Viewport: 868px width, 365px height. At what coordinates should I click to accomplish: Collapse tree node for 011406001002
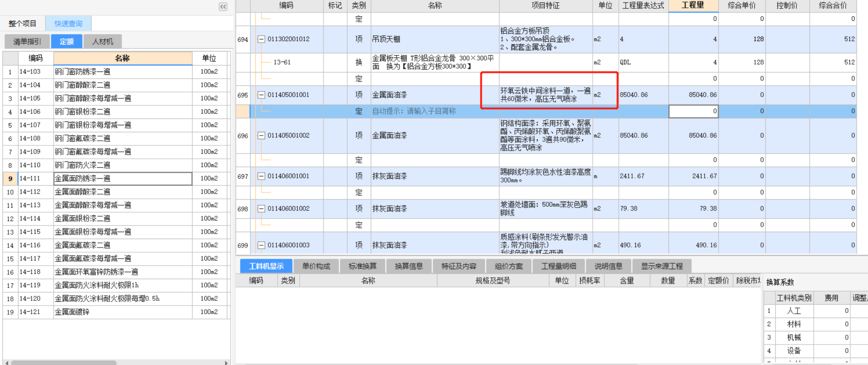click(x=261, y=209)
